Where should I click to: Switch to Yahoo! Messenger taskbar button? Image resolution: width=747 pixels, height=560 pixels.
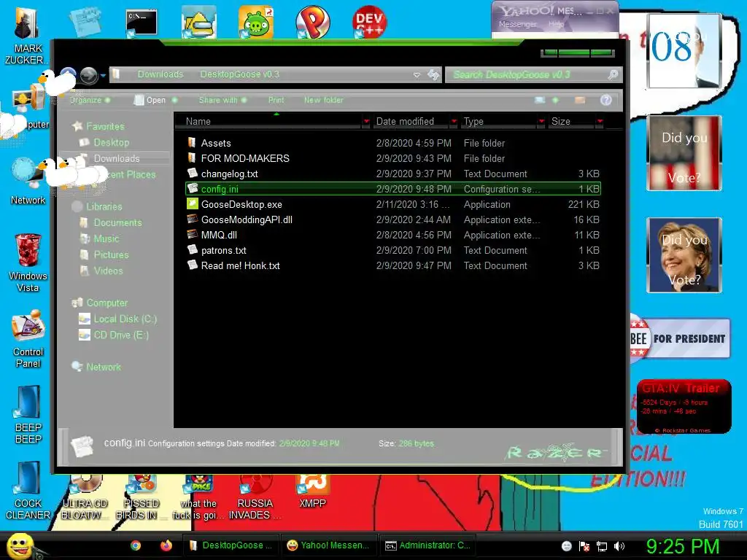tap(329, 545)
